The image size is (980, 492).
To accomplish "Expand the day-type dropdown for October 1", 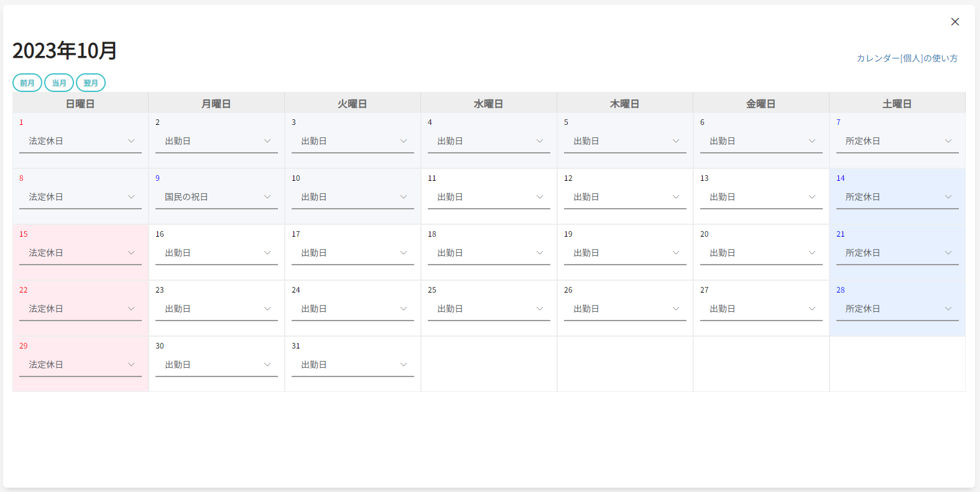I will 80,142.
